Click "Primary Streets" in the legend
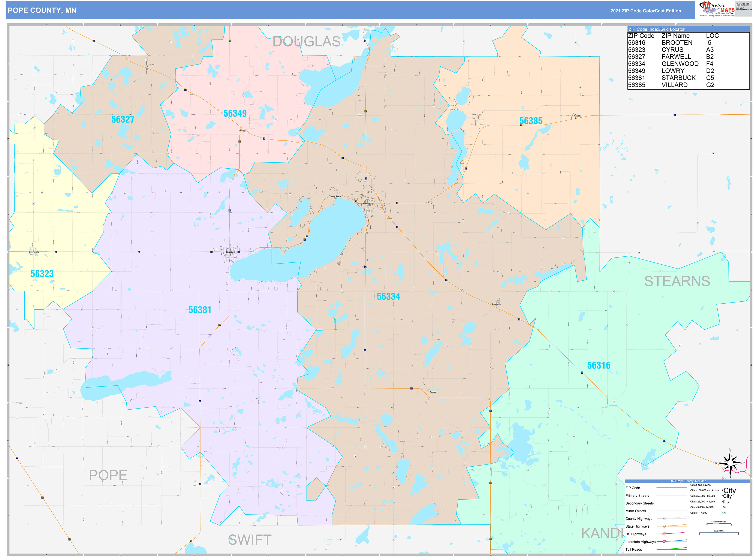756x557 pixels. (637, 496)
